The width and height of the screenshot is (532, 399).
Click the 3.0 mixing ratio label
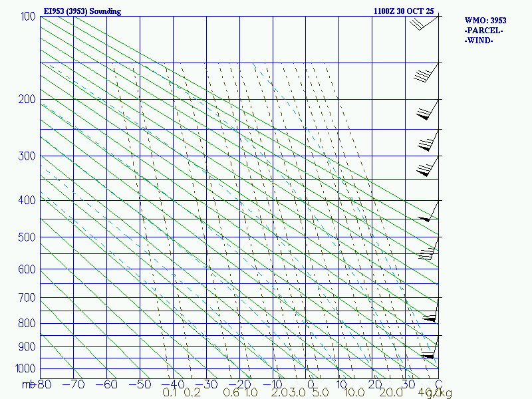pyautogui.click(x=297, y=392)
